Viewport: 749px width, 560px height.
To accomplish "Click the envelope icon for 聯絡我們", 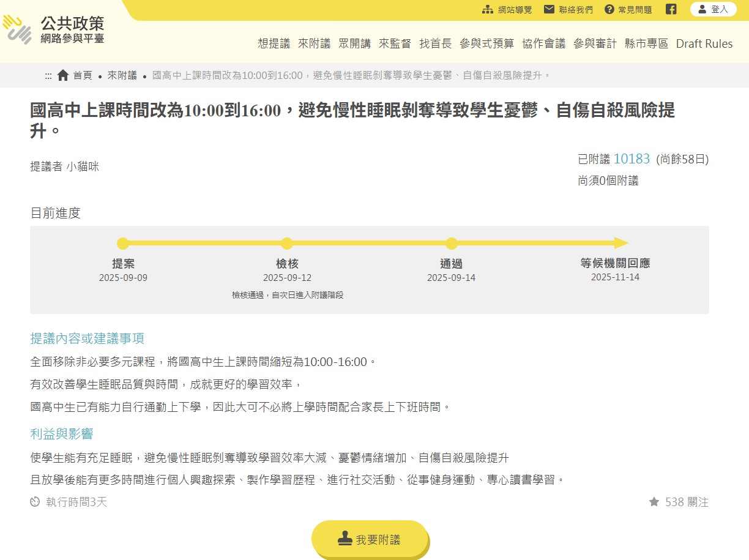I will tap(549, 9).
